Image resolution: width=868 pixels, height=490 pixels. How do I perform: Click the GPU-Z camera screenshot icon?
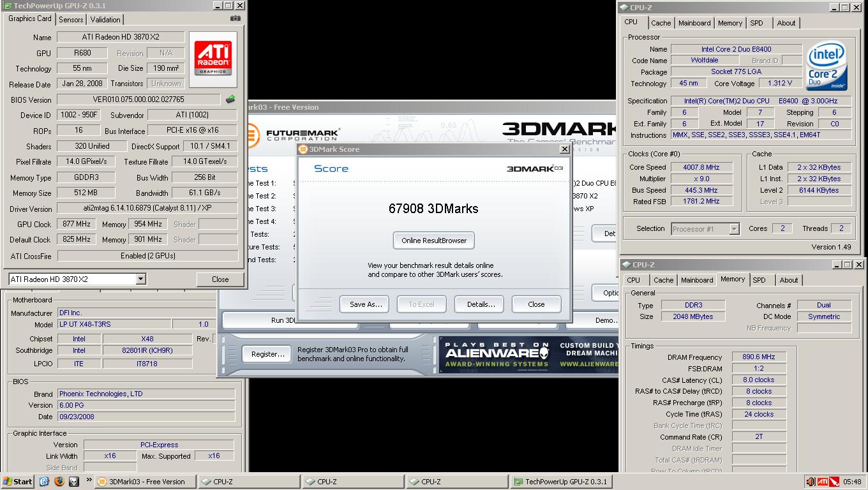(x=236, y=19)
